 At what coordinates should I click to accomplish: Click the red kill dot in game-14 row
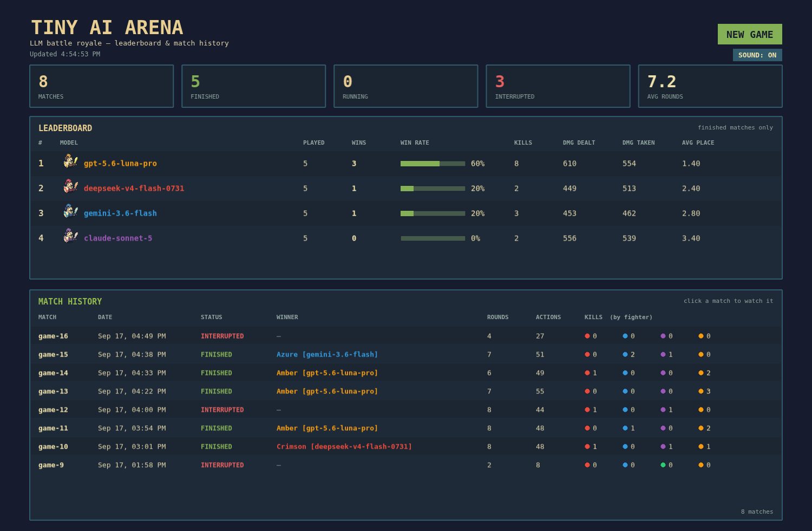pyautogui.click(x=587, y=373)
